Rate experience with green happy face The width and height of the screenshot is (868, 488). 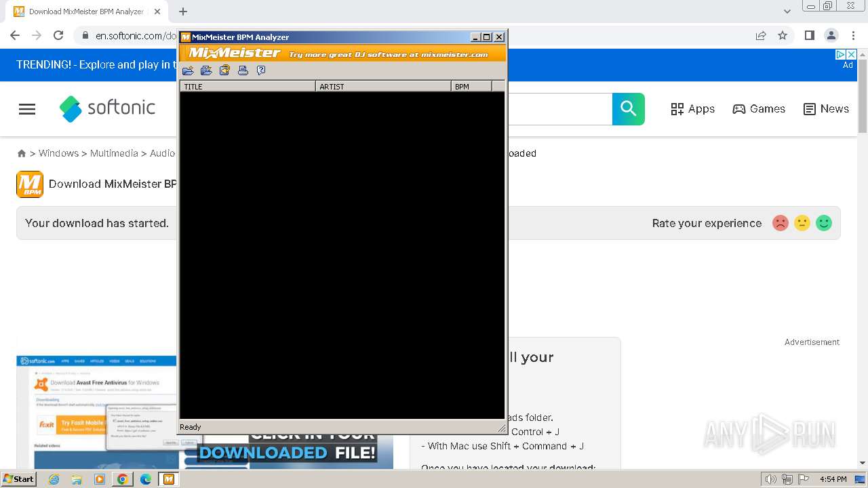(824, 223)
